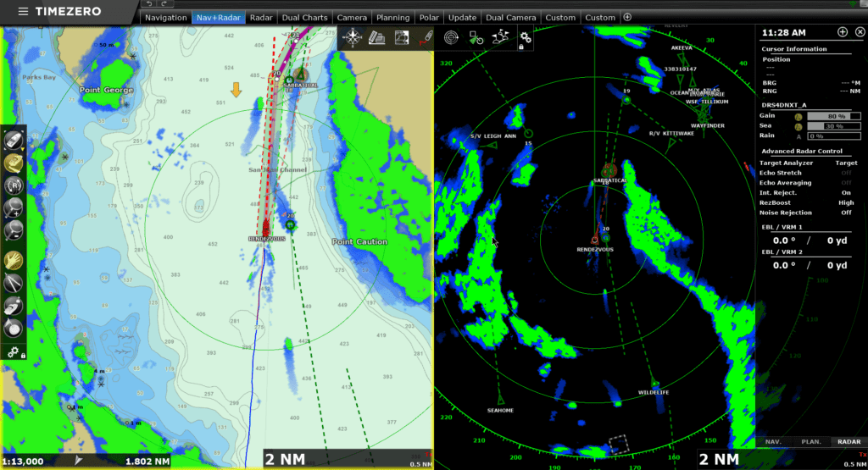Open the chart type selector icon

click(x=377, y=37)
